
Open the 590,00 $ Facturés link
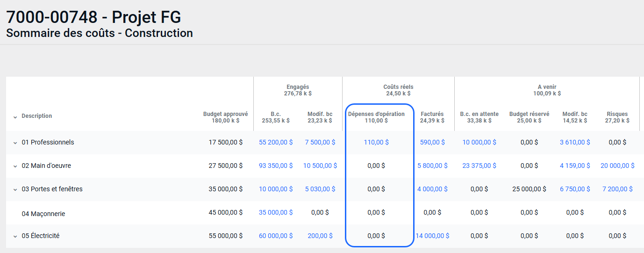(432, 142)
